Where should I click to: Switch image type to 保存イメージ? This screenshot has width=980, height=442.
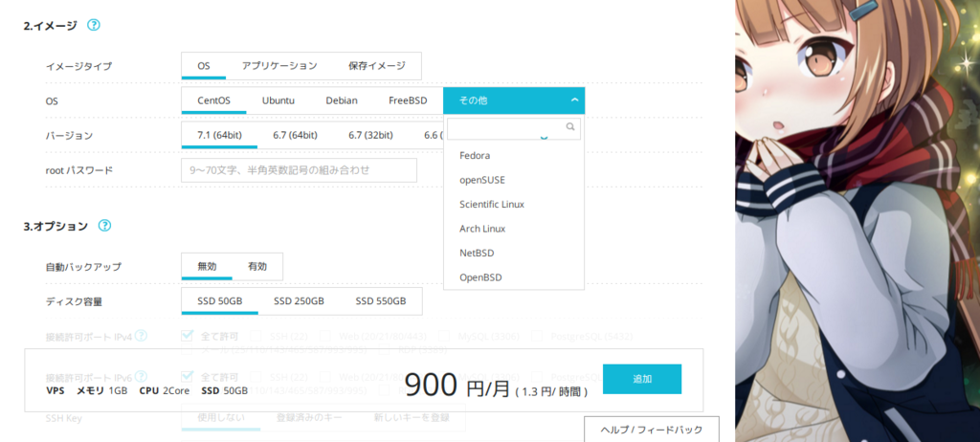[377, 66]
